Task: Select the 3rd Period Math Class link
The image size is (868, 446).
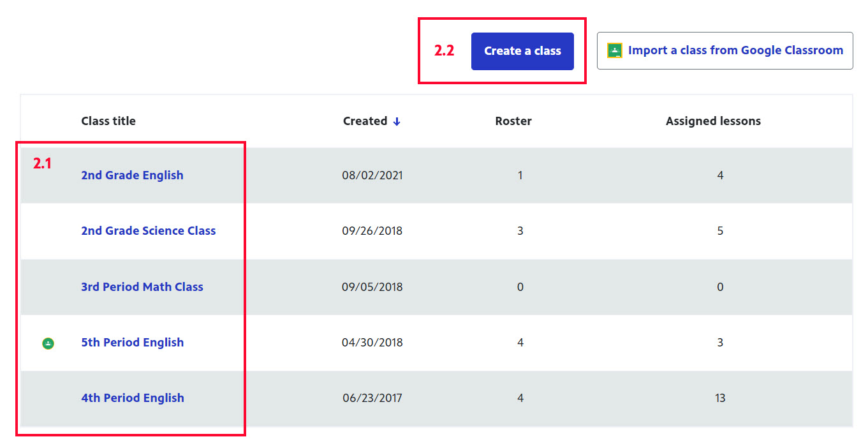Action: [x=142, y=287]
